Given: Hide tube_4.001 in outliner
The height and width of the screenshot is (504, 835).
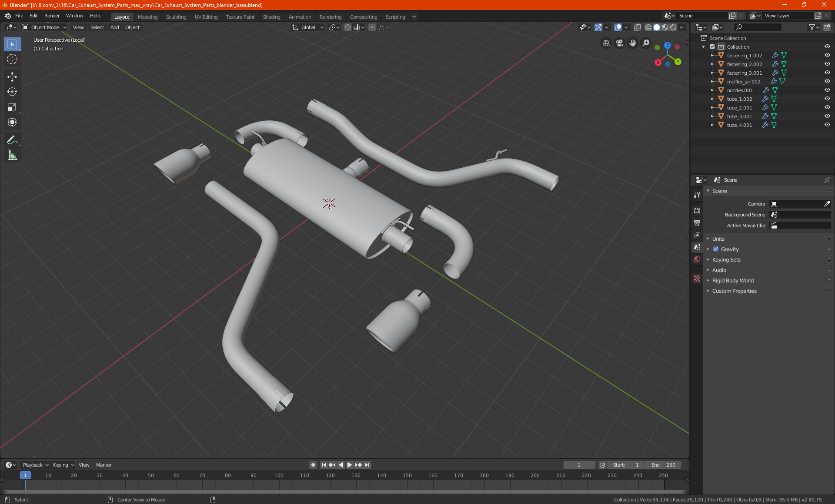Looking at the screenshot, I should pyautogui.click(x=827, y=125).
